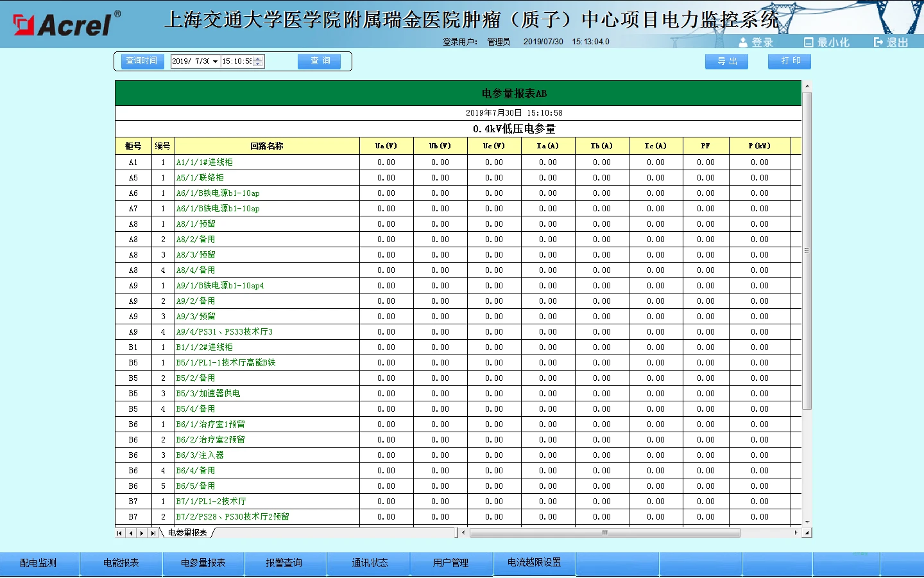924x578 pixels.
Task: Go to next sheet tab arrow
Action: pos(142,533)
